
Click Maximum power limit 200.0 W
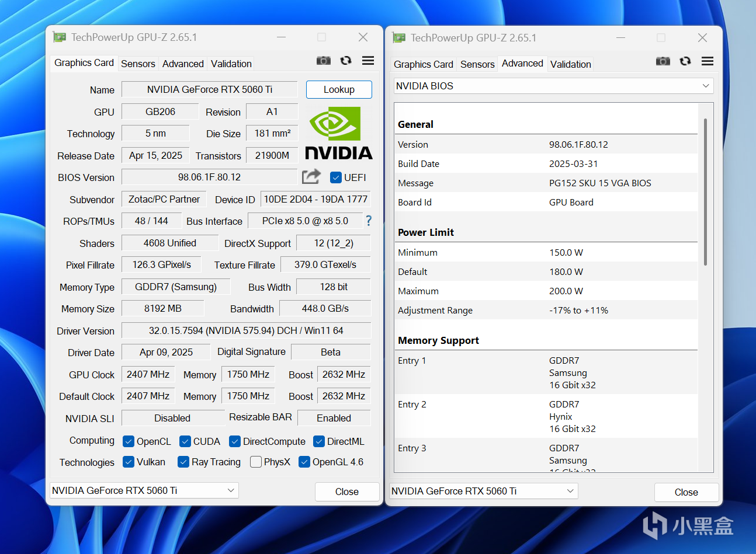tap(566, 291)
